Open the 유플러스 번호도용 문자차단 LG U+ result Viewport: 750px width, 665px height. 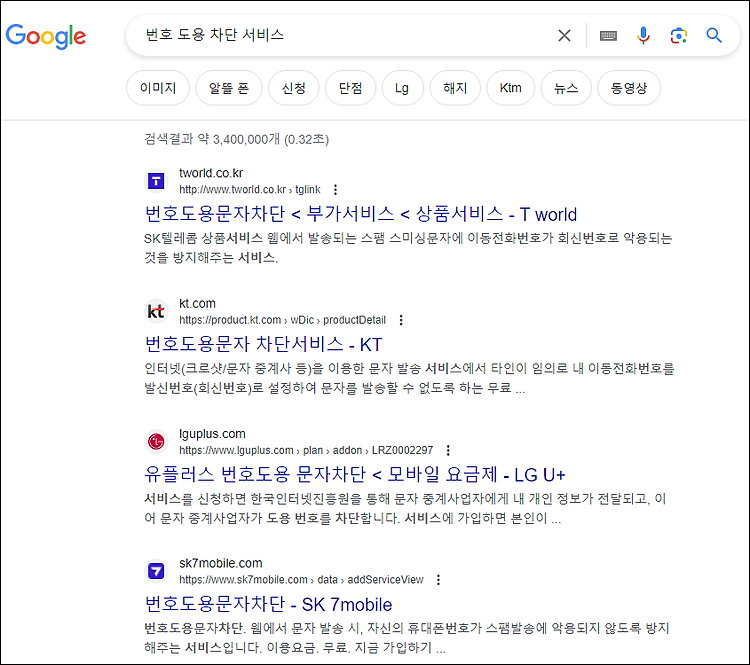(x=354, y=475)
